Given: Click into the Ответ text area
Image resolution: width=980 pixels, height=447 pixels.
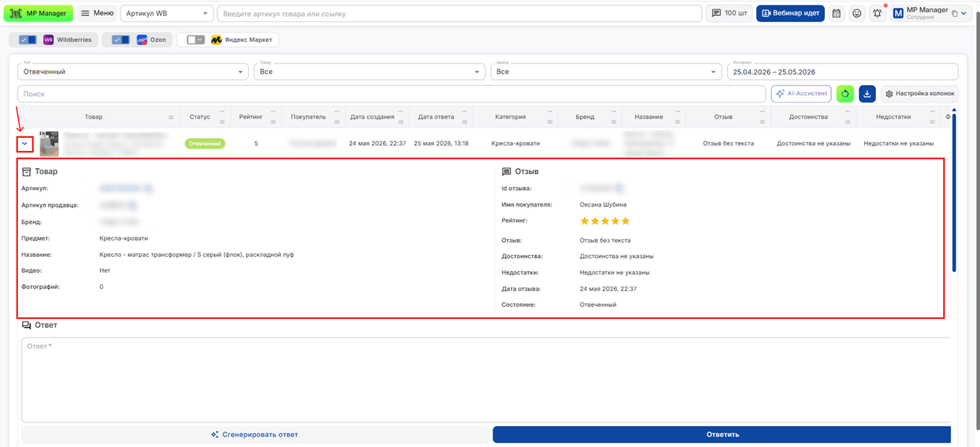Looking at the screenshot, I should click(486, 380).
